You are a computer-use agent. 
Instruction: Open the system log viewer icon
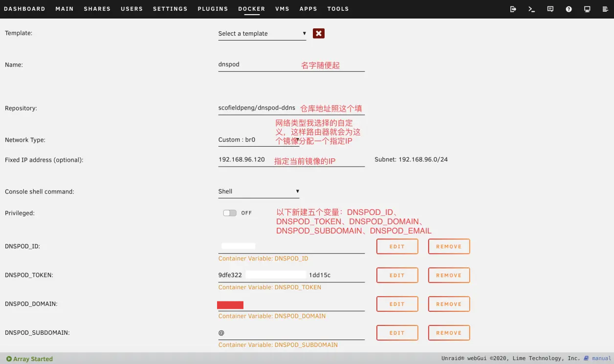coord(606,9)
